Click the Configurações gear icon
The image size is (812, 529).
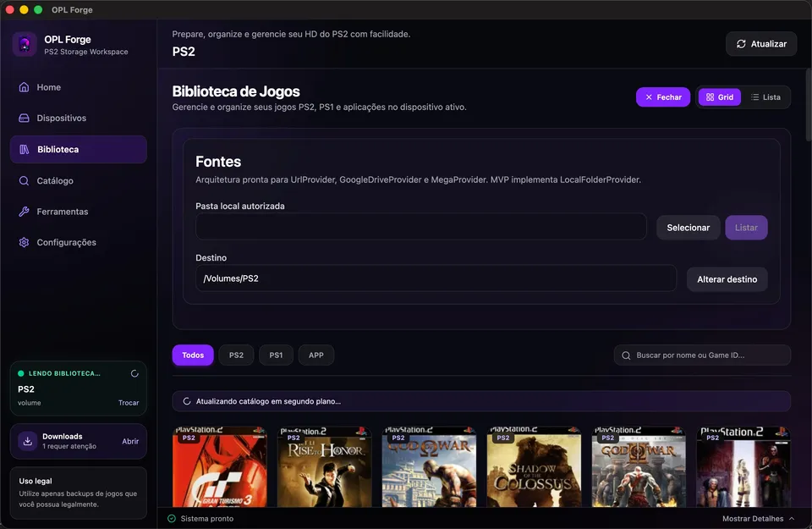(x=24, y=242)
